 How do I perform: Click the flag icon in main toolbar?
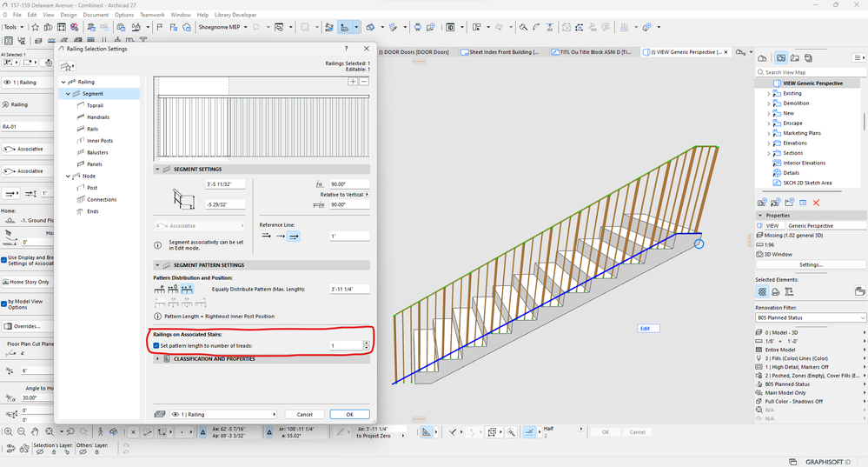160,27
